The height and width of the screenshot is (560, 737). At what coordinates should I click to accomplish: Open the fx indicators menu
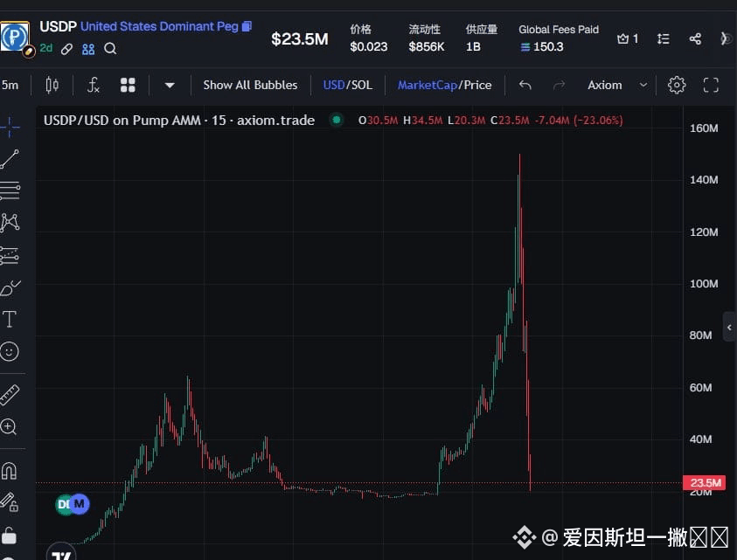94,85
